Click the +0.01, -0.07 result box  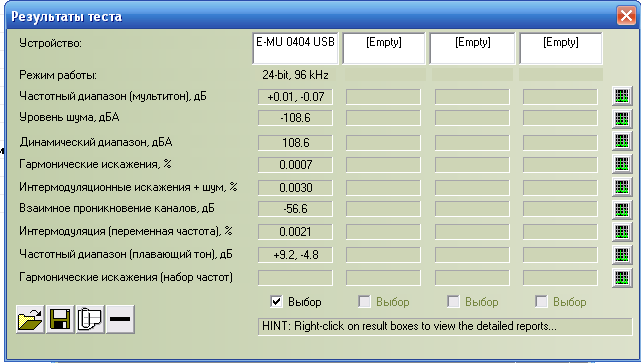295,97
